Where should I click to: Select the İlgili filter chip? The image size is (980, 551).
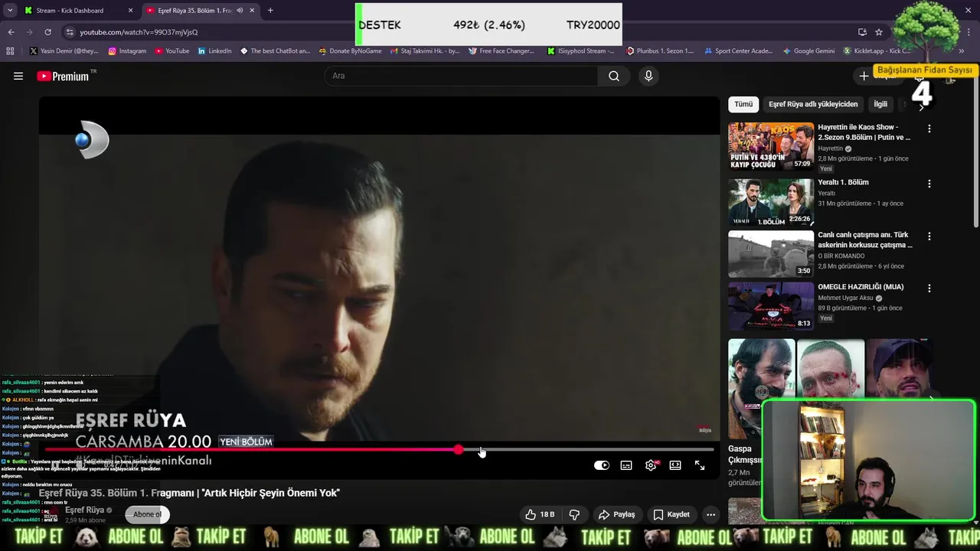(880, 104)
